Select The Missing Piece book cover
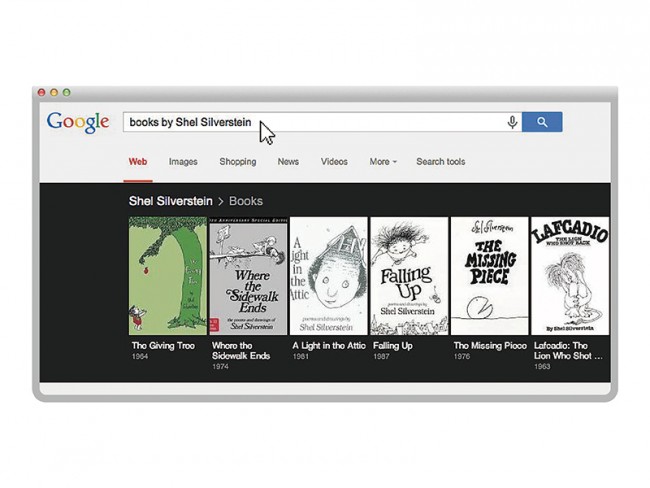The width and height of the screenshot is (650, 488). [488, 276]
